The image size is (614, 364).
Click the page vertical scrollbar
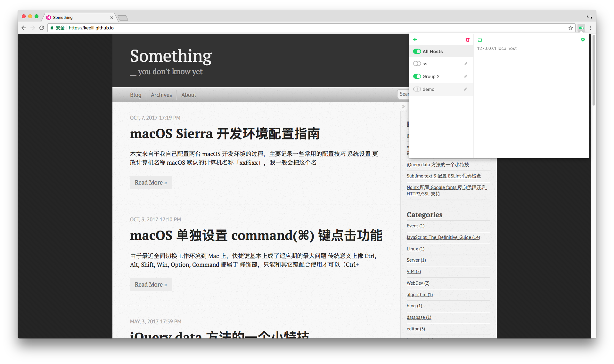pyautogui.click(x=594, y=70)
